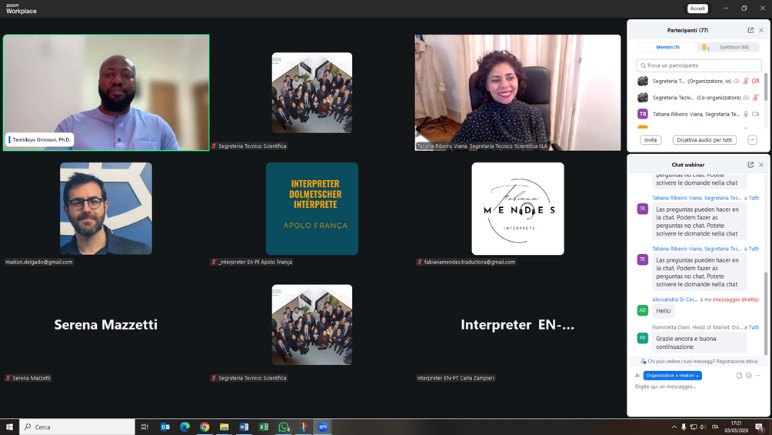Click 'Disattiva audio per tutti' button
Image resolution: width=772 pixels, height=435 pixels.
coord(704,140)
